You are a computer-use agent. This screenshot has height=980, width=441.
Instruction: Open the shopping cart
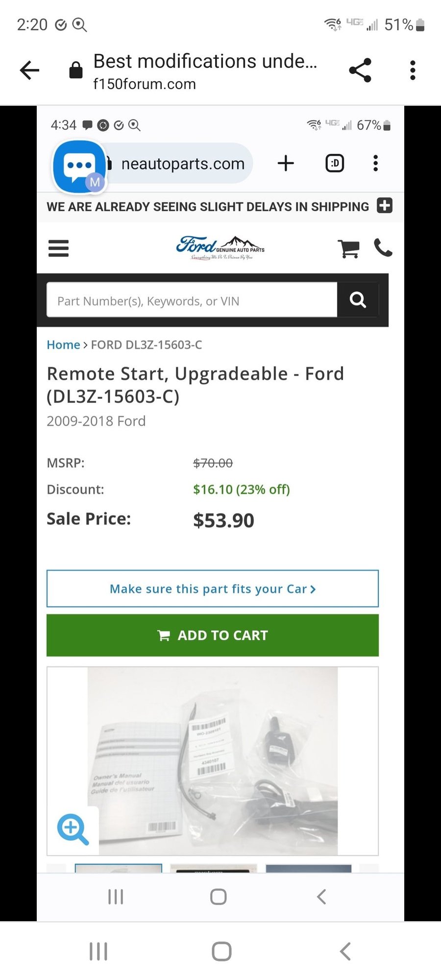pyautogui.click(x=349, y=248)
